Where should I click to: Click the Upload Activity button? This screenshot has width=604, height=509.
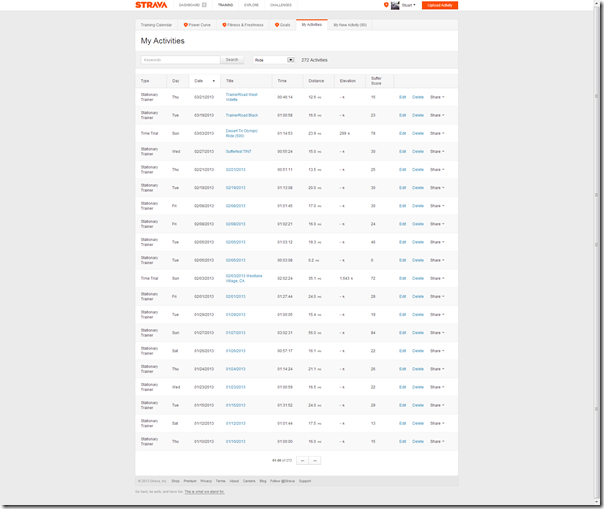pyautogui.click(x=440, y=5)
